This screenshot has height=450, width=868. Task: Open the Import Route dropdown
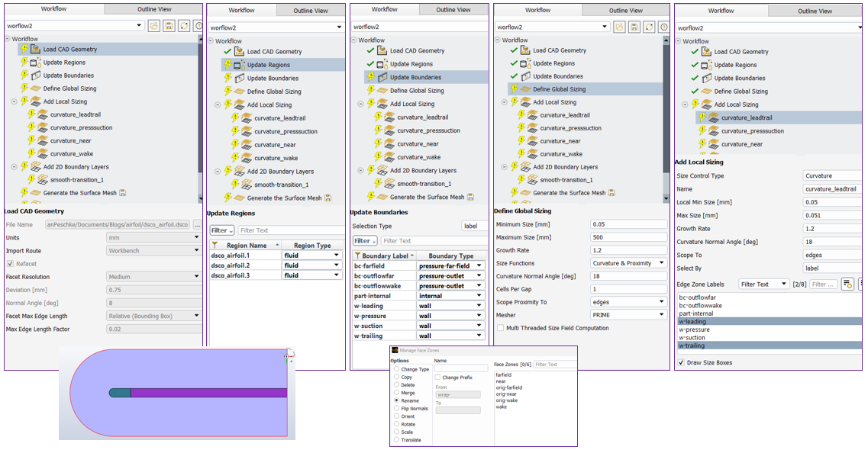point(154,250)
